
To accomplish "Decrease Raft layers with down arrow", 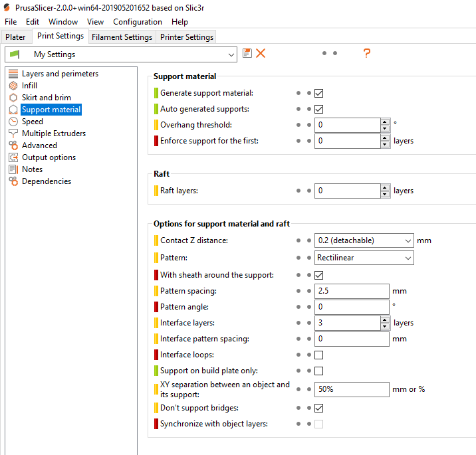I will (x=385, y=194).
